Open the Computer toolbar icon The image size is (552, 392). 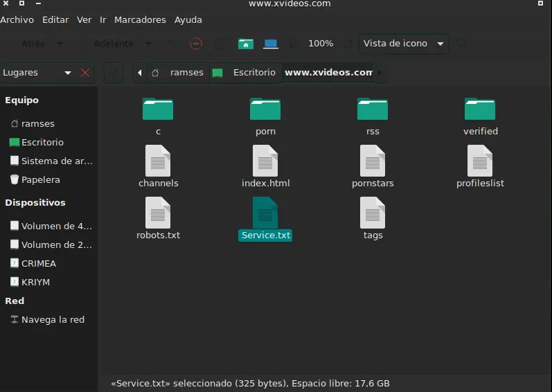[x=271, y=44]
